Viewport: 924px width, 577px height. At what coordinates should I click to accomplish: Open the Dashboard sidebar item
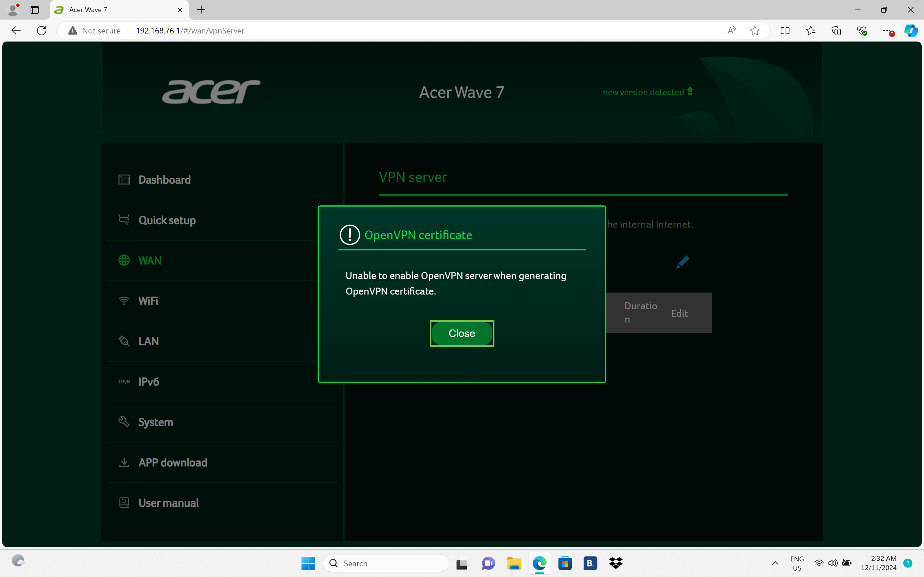(x=164, y=180)
